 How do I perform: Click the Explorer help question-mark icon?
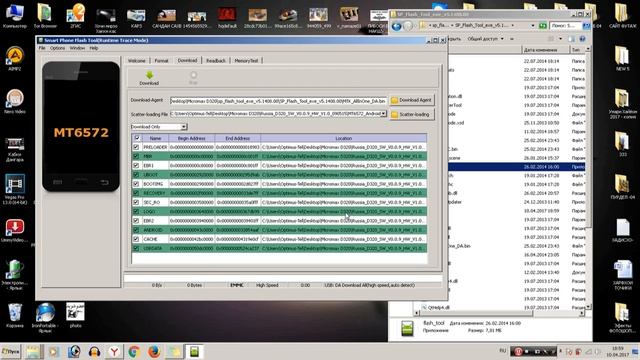(582, 39)
